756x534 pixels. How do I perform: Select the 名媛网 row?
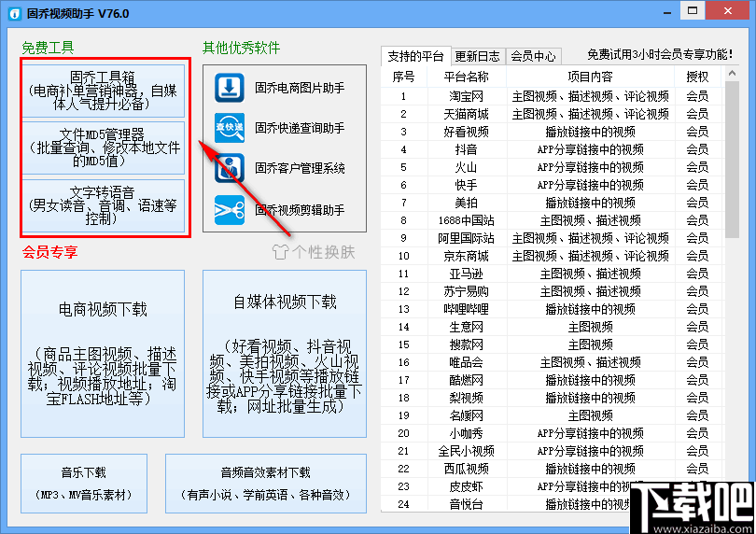coord(553,415)
